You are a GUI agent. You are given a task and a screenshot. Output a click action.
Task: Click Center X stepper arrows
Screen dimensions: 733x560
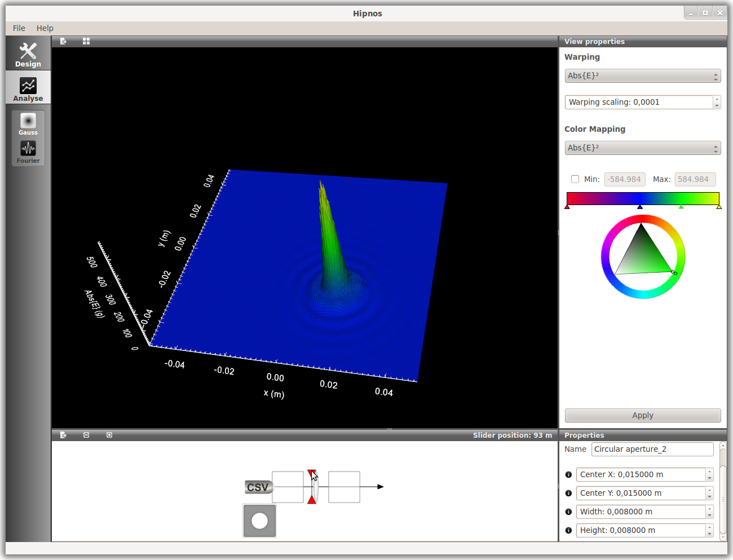pos(709,475)
